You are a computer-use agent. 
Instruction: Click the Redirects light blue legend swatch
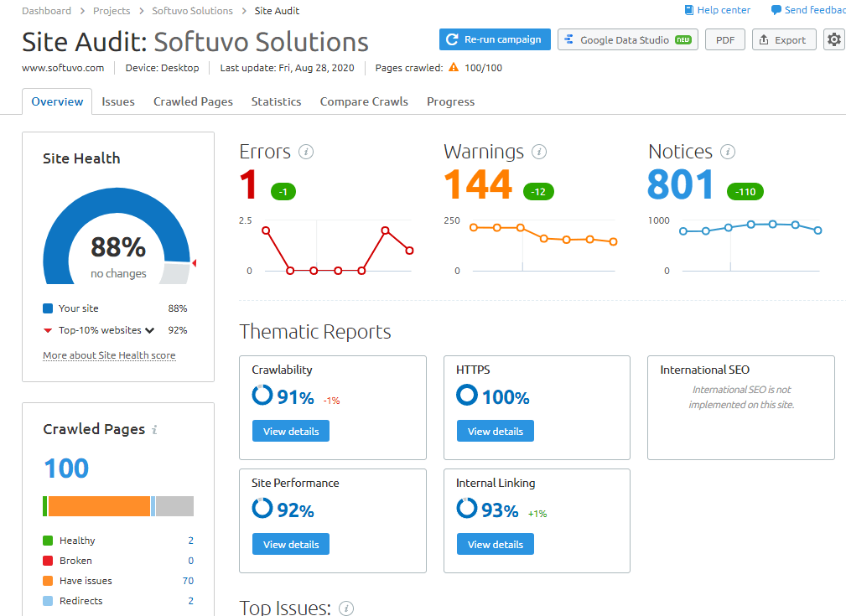(x=48, y=600)
